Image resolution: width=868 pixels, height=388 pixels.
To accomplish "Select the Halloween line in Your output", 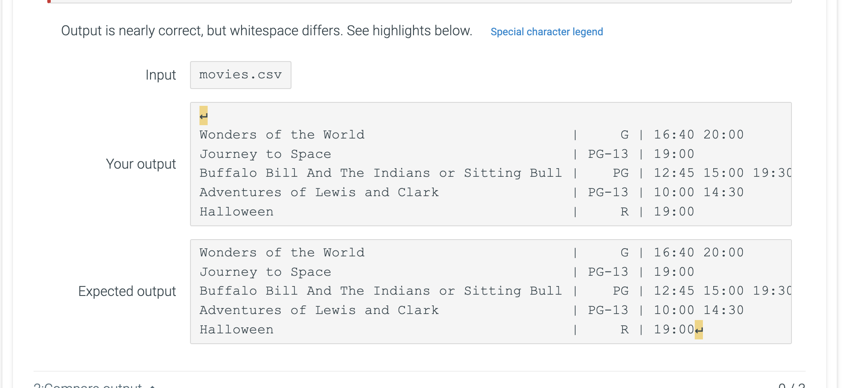I will pyautogui.click(x=236, y=211).
